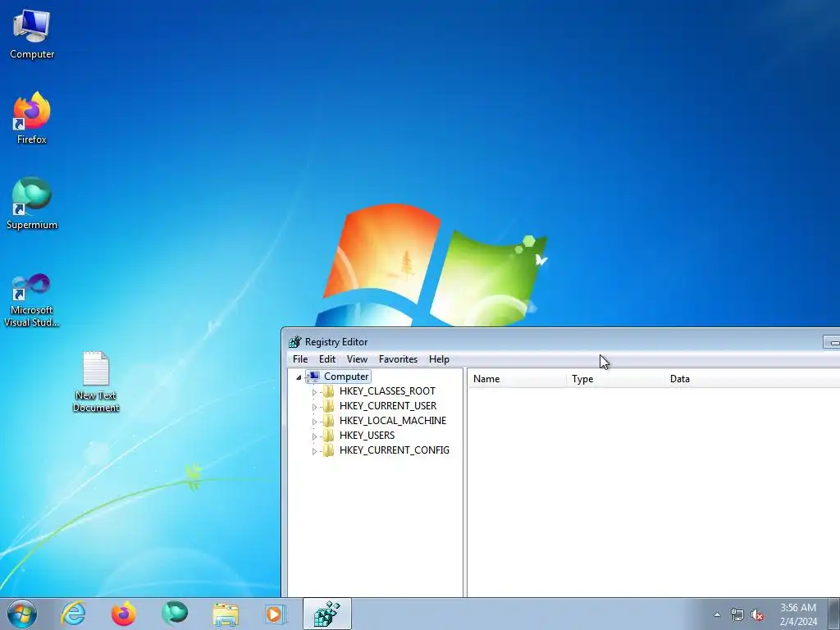
Task: Select the Microsoft Visual Studio desktop shortcut
Action: (x=32, y=300)
